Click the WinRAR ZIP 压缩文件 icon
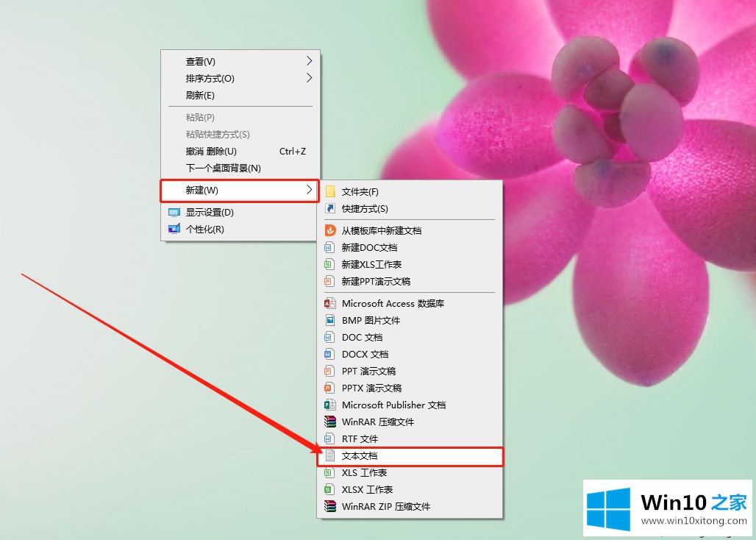Viewport: 756px width, 540px height. tap(330, 506)
